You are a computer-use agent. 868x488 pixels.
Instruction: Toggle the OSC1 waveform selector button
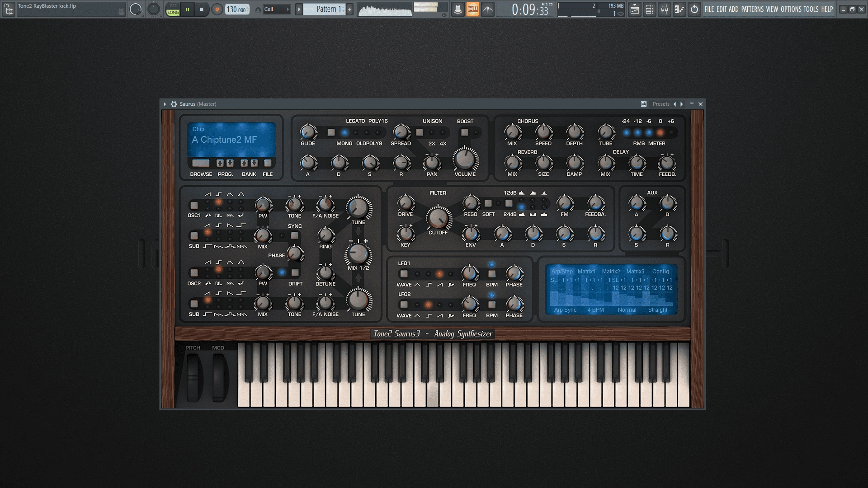tap(194, 205)
